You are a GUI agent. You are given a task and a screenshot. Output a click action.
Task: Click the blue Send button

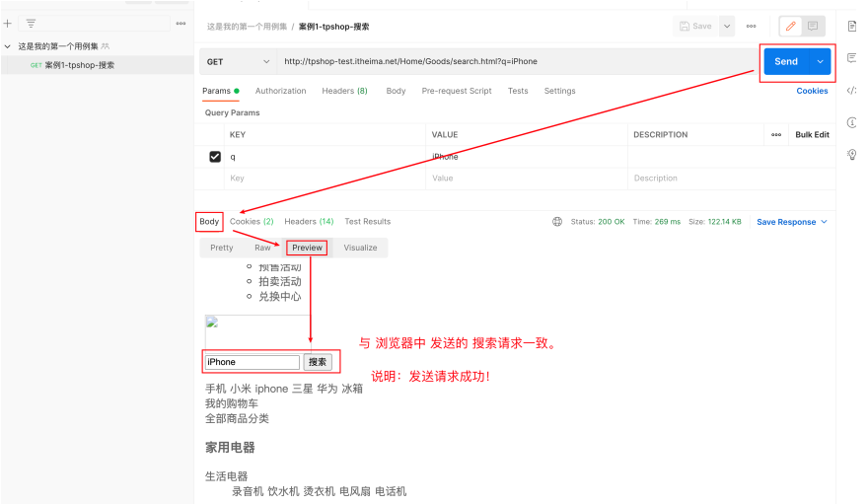(x=786, y=61)
